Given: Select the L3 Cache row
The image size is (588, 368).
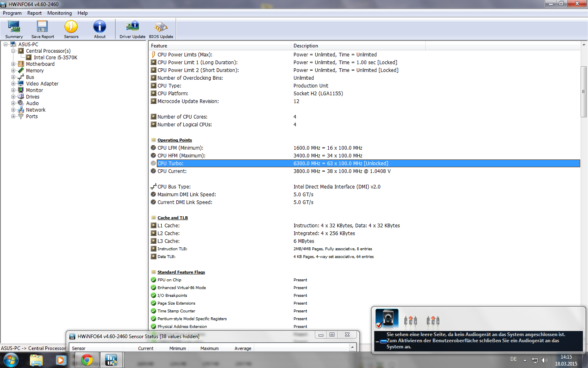Looking at the screenshot, I should [365, 241].
